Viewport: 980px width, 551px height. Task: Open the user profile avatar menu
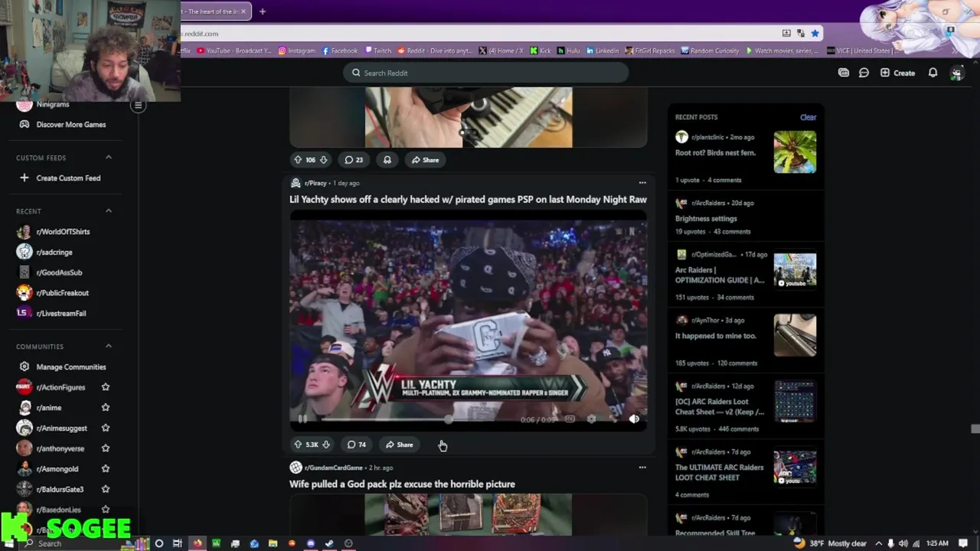[x=956, y=73]
